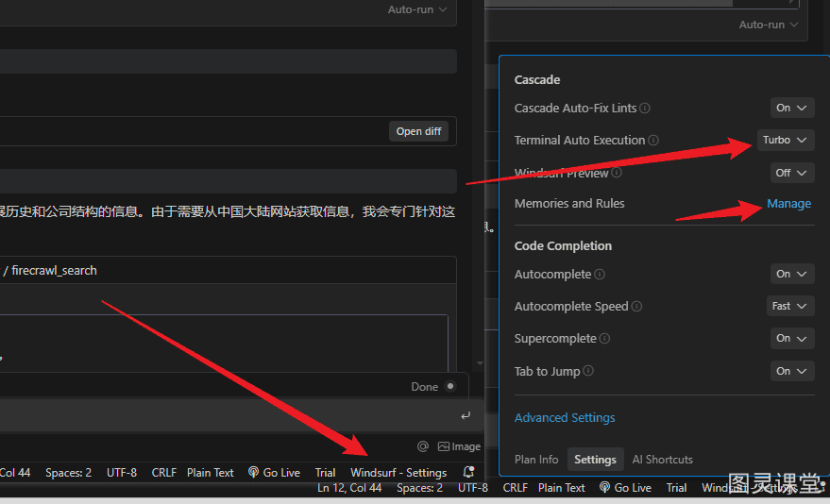Open Supercomplete On dropdown
This screenshot has width=830, height=504.
[x=792, y=339]
